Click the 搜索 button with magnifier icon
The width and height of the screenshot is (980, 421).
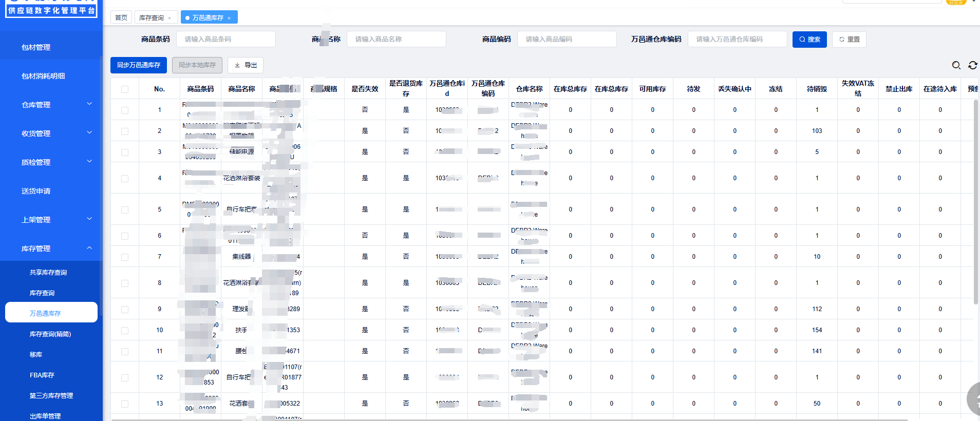click(809, 40)
